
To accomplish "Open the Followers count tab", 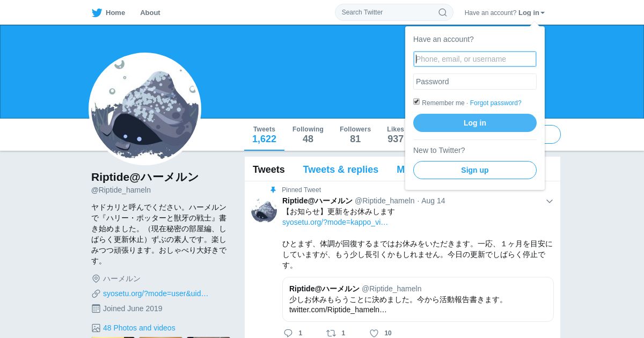I will [355, 135].
